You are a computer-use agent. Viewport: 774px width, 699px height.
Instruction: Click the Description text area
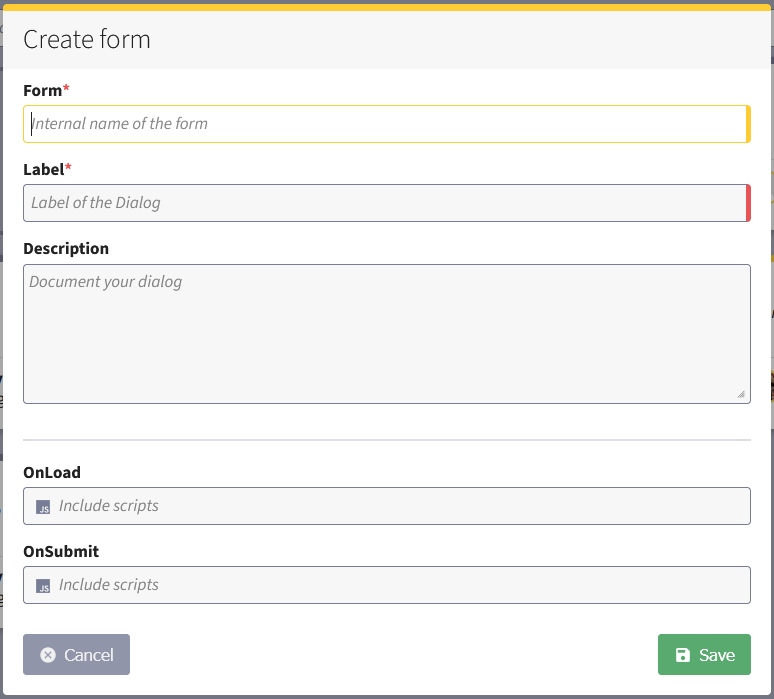coord(387,334)
